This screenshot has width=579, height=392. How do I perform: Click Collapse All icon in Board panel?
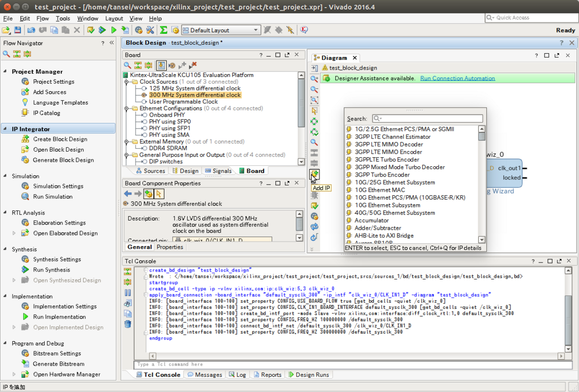click(138, 66)
